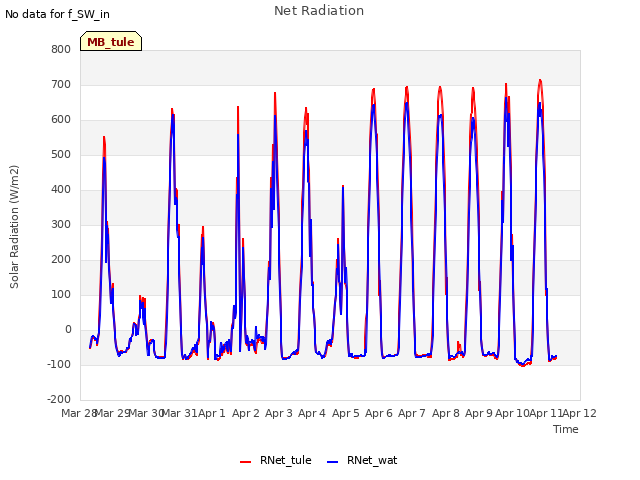Click the Apr 7 date label
The height and width of the screenshot is (480, 640).
point(412,413)
